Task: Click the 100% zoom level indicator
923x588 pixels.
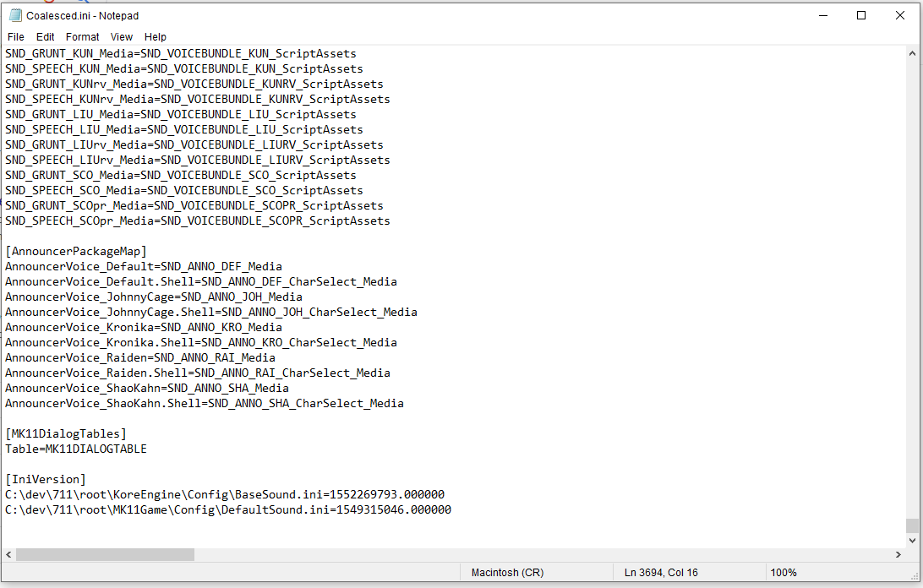Action: click(784, 573)
